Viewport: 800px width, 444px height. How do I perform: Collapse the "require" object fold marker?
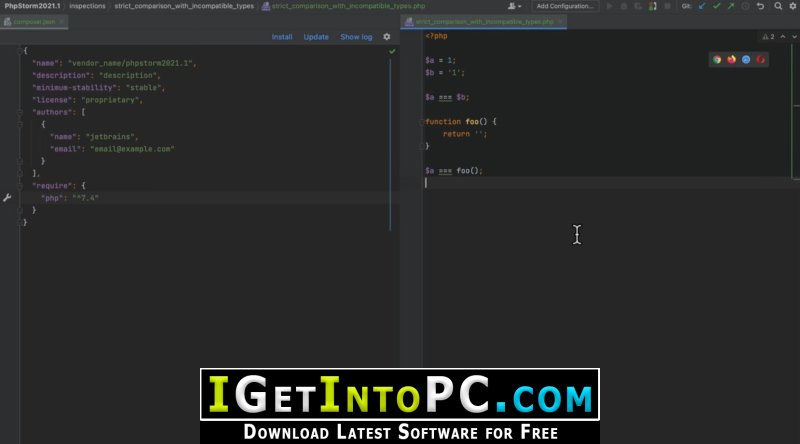tap(20, 186)
